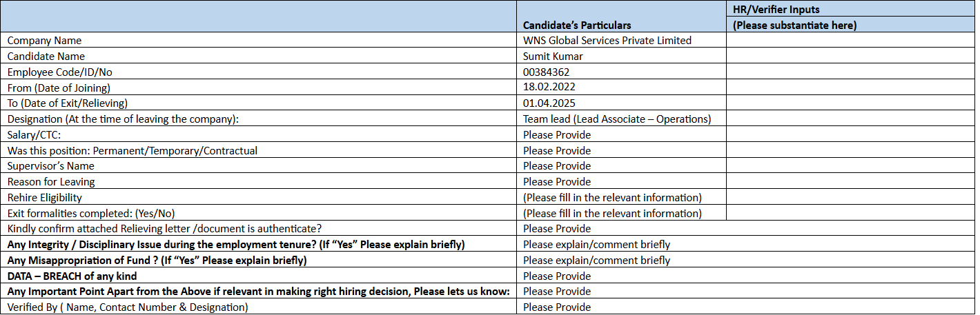The height and width of the screenshot is (315, 980).
Task: Click the Exit formalities completed fill-in cell
Action: coord(612,214)
